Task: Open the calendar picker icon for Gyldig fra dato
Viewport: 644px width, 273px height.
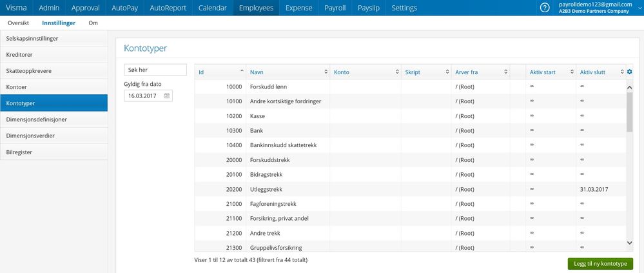Action: coord(167,96)
